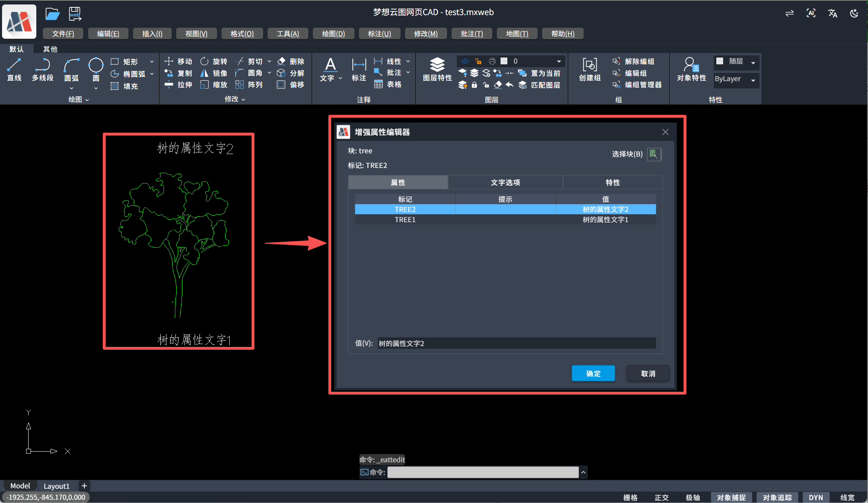Click the 分解 explode tool

[x=291, y=73]
